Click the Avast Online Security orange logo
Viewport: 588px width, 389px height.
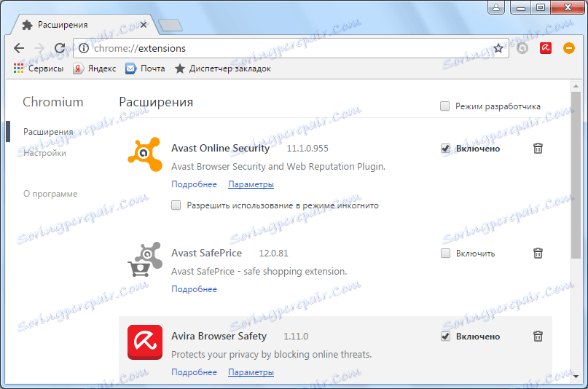point(145,154)
